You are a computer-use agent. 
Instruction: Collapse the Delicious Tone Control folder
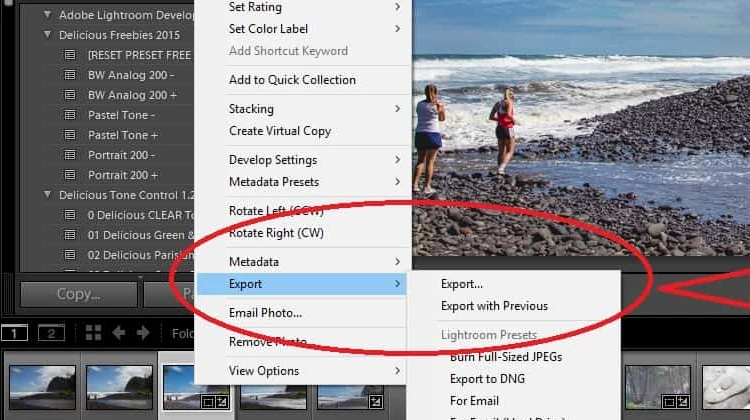point(47,195)
